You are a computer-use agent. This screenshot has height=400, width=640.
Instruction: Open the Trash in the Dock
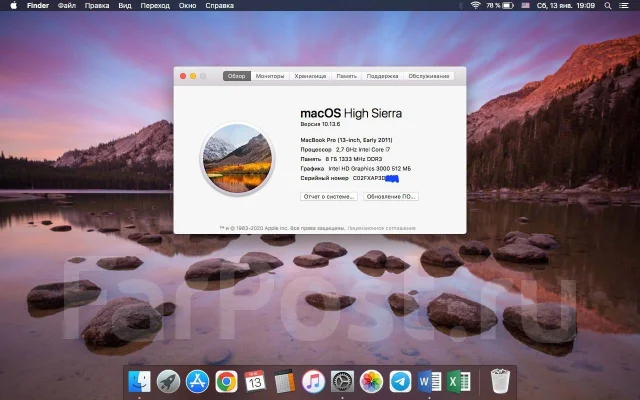(x=500, y=381)
